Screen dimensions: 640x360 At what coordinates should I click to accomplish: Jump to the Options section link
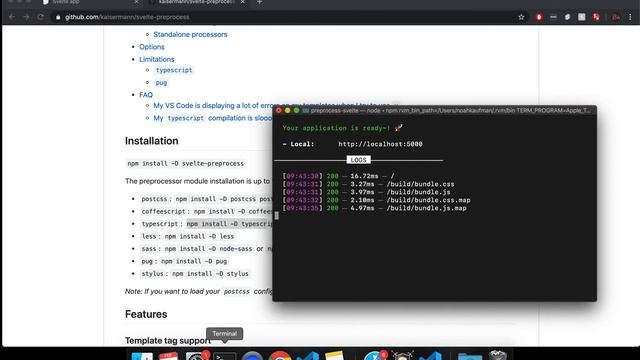coord(152,47)
